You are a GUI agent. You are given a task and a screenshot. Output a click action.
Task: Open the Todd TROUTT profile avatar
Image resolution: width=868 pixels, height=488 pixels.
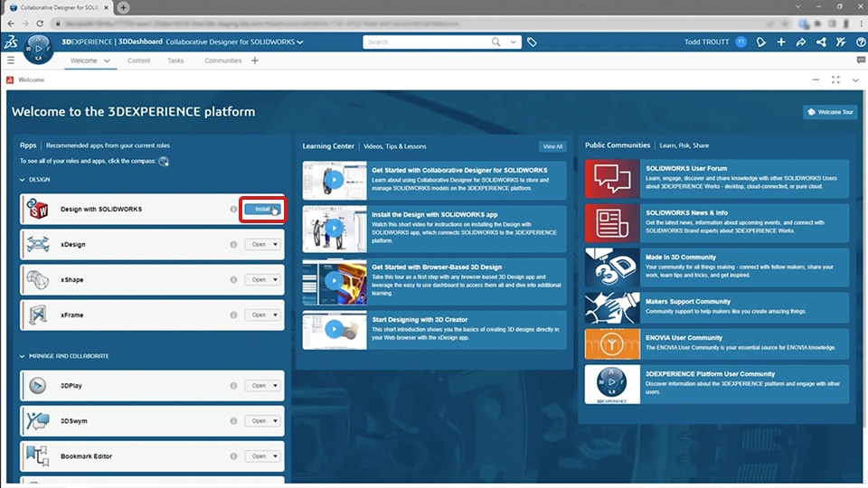[741, 42]
